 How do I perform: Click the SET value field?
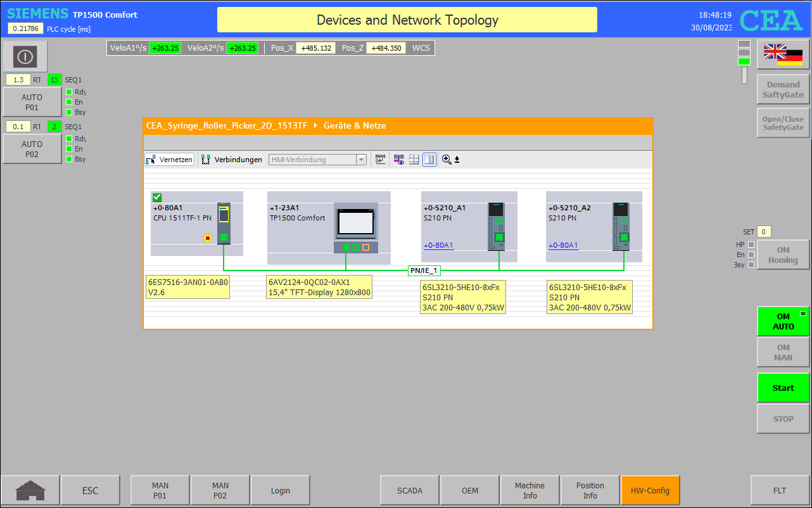(x=764, y=232)
